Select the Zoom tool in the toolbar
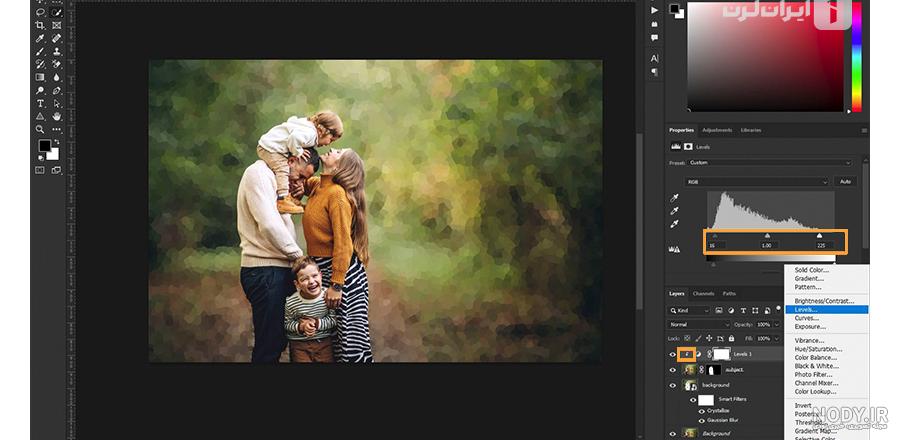This screenshot has height=440, width=900. point(40,129)
